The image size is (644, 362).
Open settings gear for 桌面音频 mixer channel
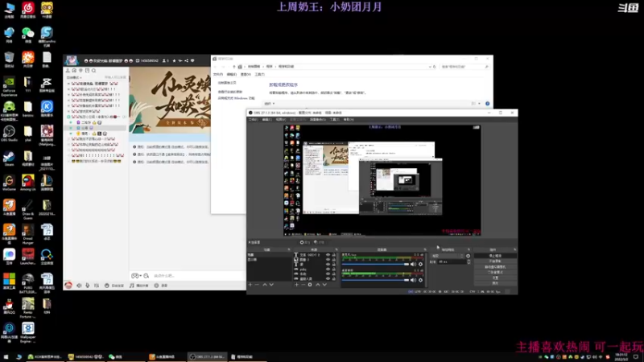pos(420,280)
